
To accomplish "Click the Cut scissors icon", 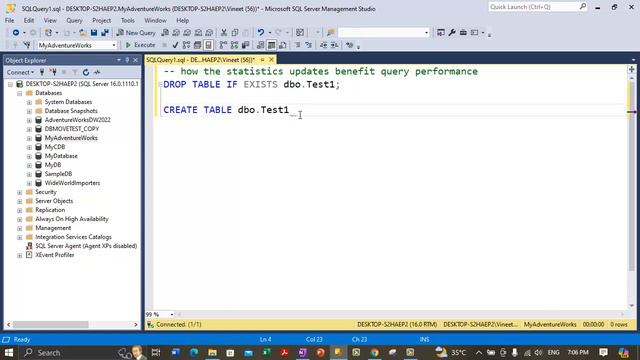I will coord(224,33).
